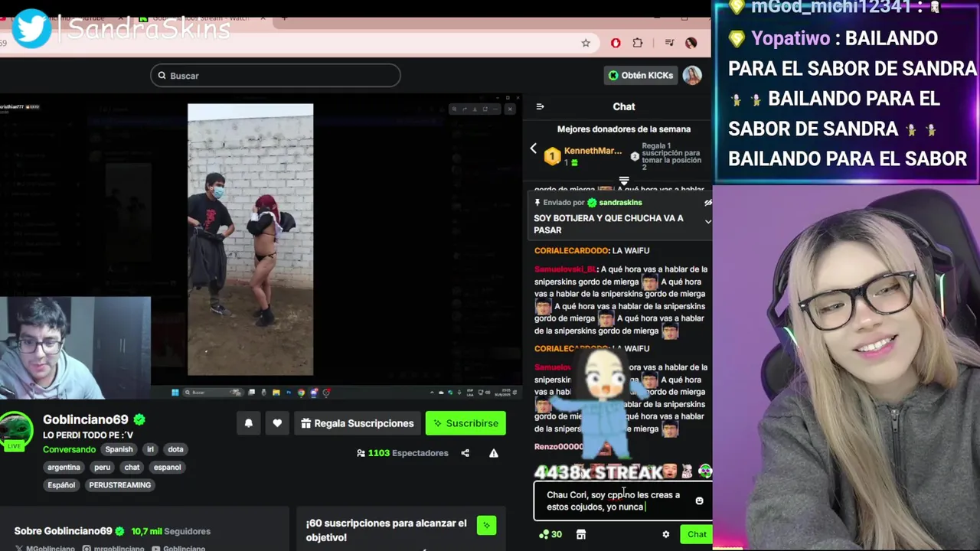980x551 pixels.
Task: Click the Renzo00000 username in chat
Action: 559,446
